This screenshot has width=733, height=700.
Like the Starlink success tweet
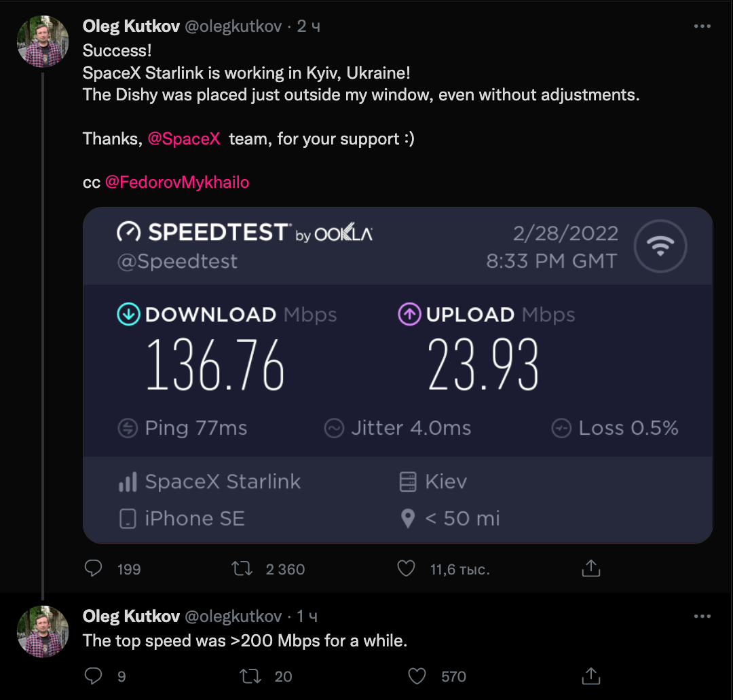point(406,568)
